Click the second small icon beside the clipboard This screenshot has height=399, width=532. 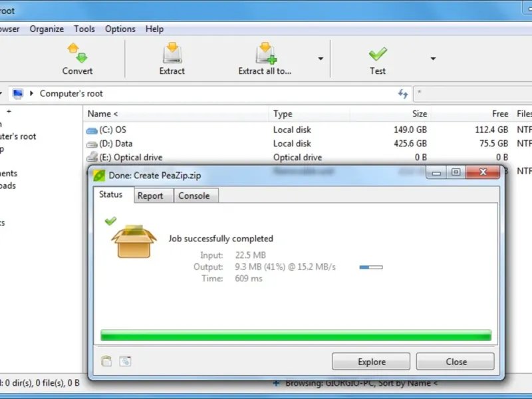(125, 361)
